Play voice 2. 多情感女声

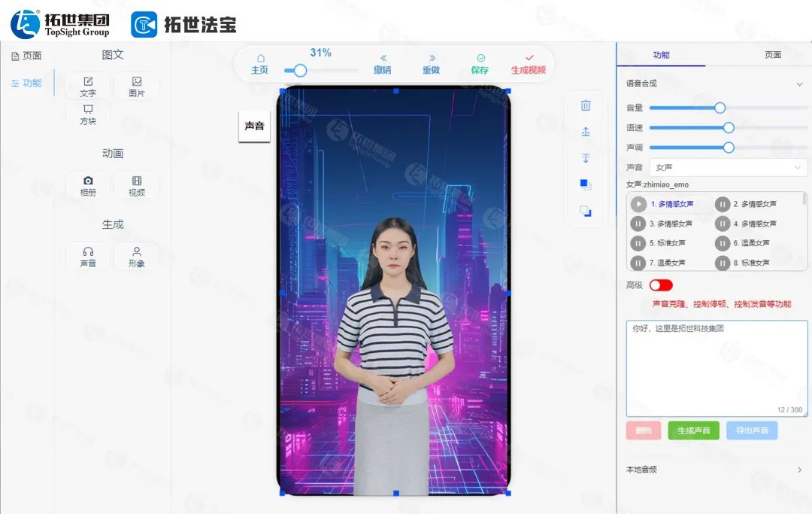coord(723,204)
